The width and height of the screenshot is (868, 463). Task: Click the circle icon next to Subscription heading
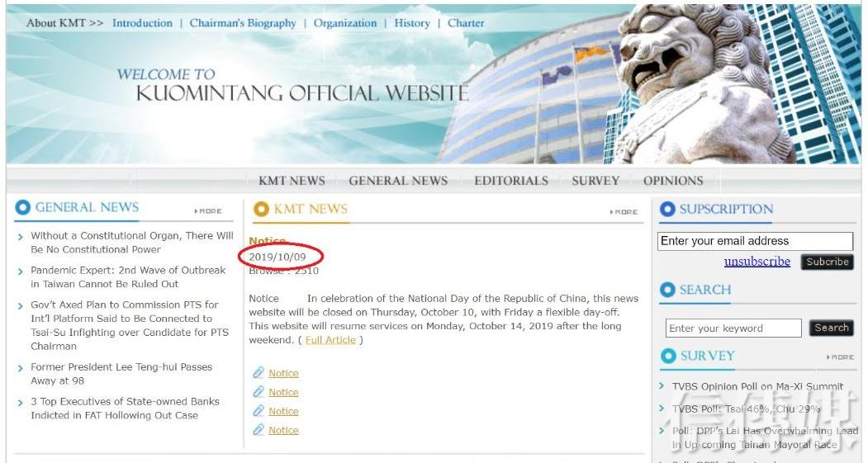click(667, 210)
